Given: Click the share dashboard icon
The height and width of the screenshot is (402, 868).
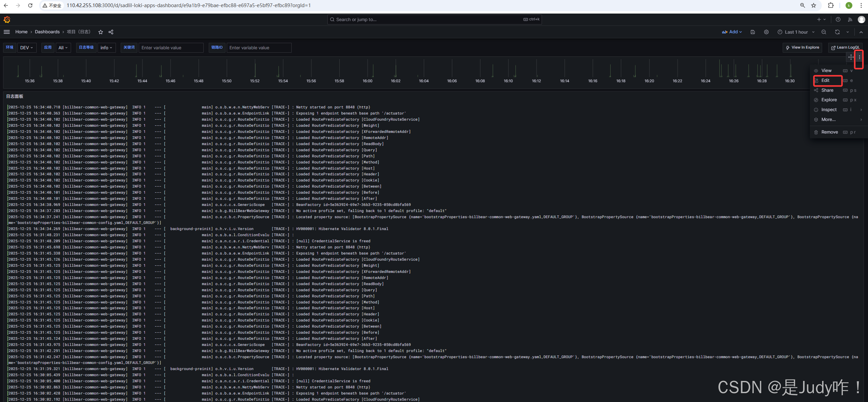Looking at the screenshot, I should (111, 32).
